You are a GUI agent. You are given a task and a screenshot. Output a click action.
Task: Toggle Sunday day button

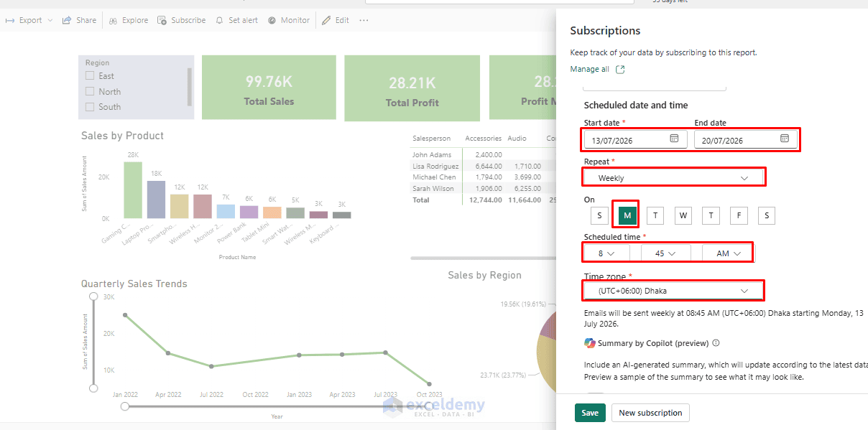click(599, 215)
